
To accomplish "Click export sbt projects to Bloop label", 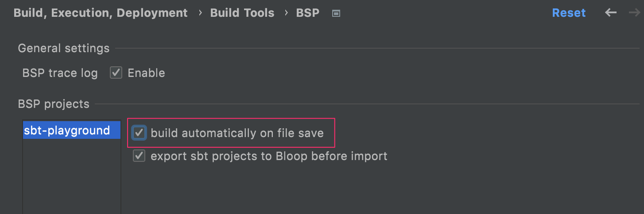I will point(269,156).
